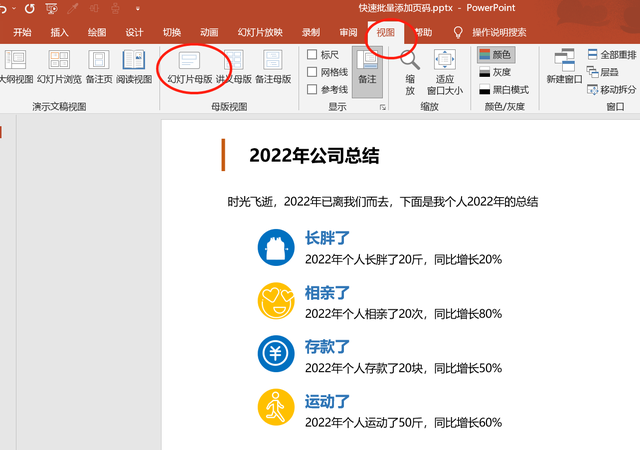Switch to 阅读视图 reading view

pos(134,67)
